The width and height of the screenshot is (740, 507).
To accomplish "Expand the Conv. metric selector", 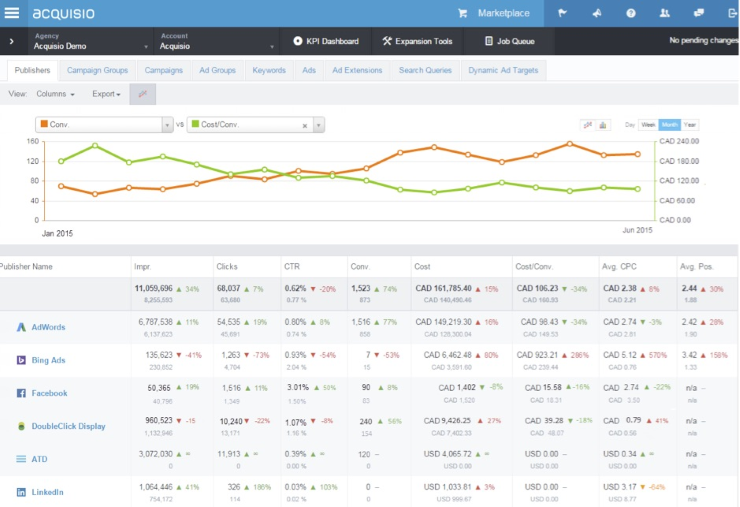I will 167,125.
